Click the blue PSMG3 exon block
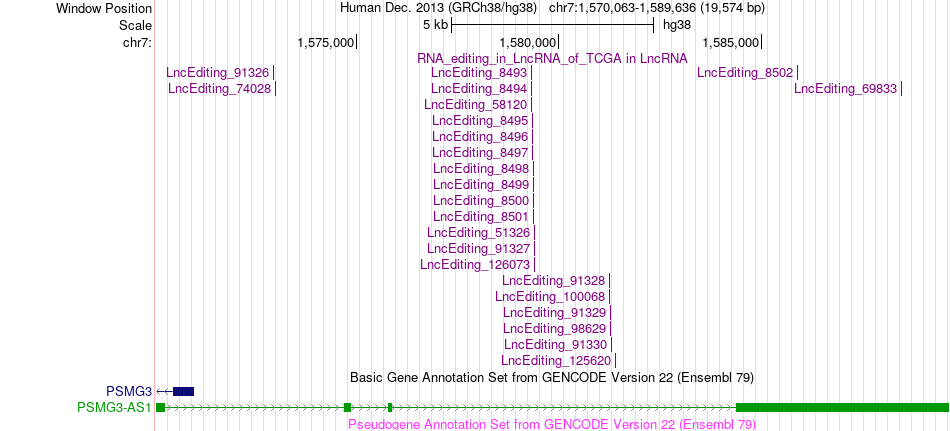 (x=184, y=392)
